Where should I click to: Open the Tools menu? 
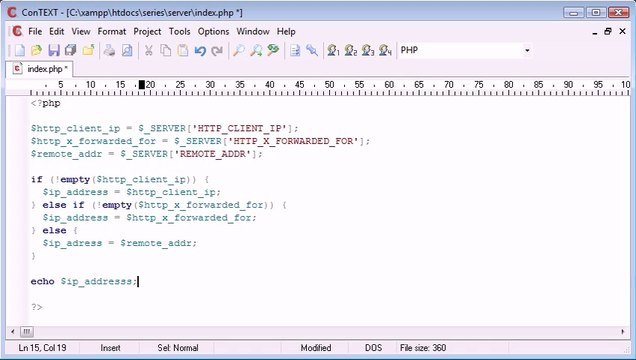click(x=179, y=31)
